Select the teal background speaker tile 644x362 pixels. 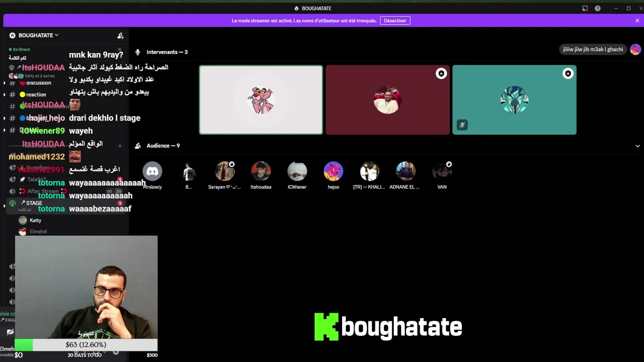click(x=514, y=100)
